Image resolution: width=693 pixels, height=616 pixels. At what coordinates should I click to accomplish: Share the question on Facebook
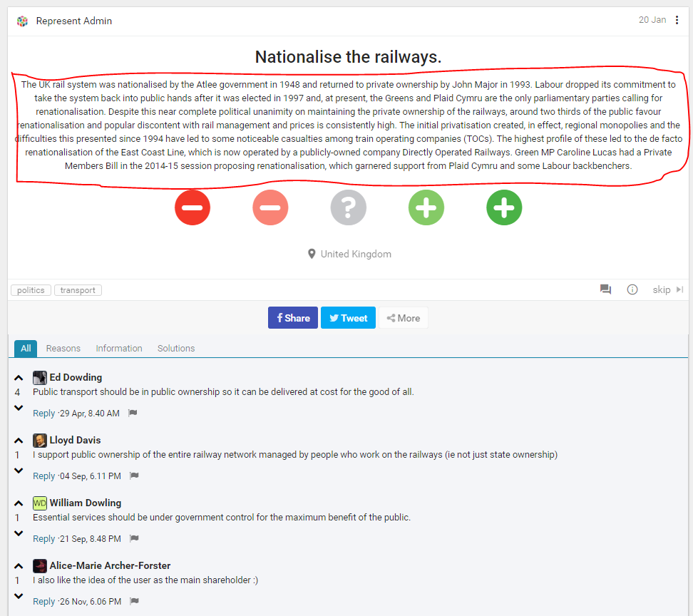[292, 318]
